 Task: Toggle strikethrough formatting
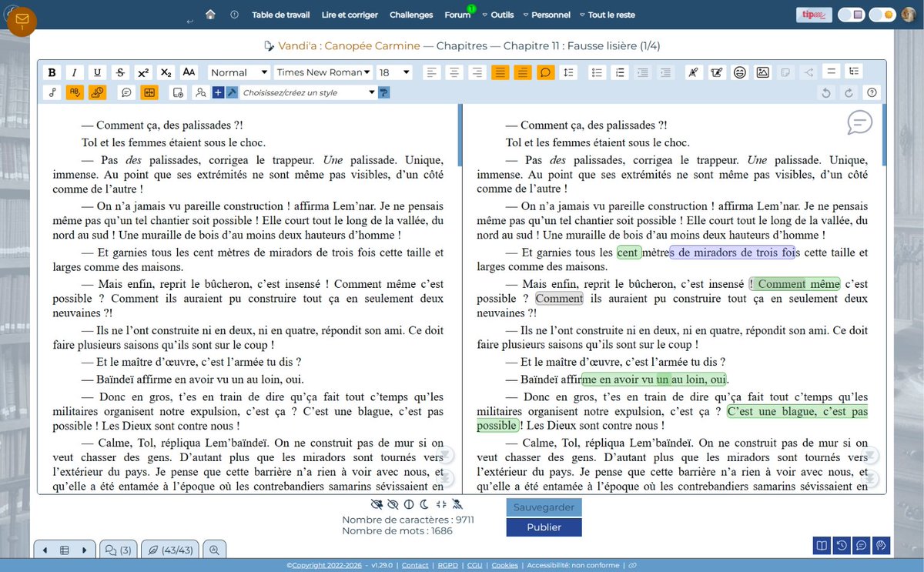120,72
